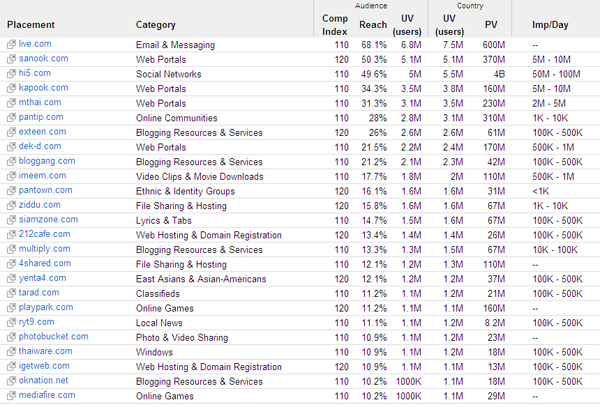Click the 4B page views value
This screenshot has height=407, width=600.
point(499,74)
